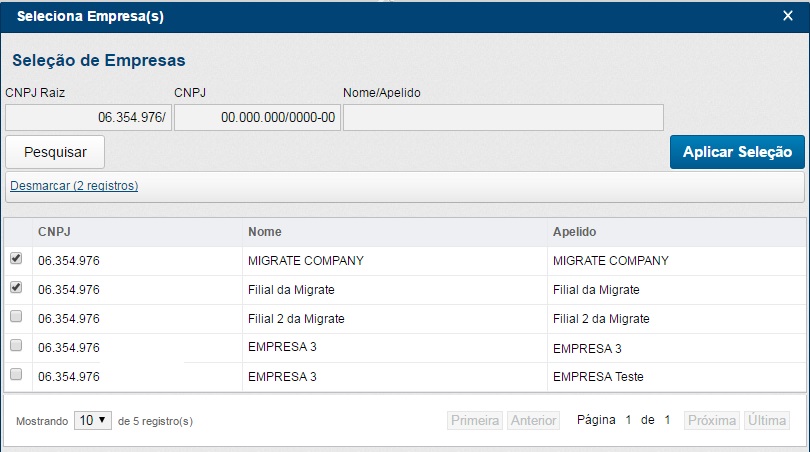This screenshot has height=452, width=810.
Task: Close the Seleciona Empresa(s) dialog
Action: pos(787,16)
